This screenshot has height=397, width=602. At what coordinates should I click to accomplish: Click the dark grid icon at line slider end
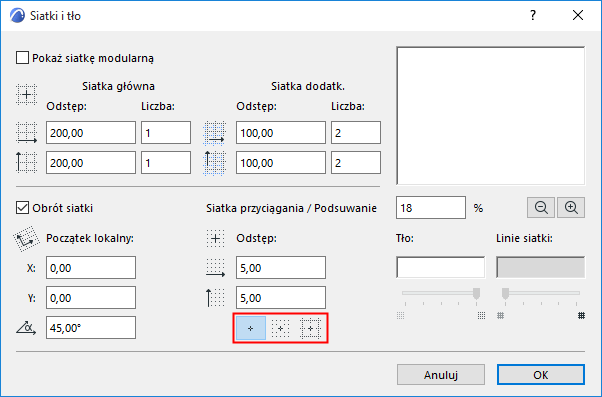click(x=582, y=316)
